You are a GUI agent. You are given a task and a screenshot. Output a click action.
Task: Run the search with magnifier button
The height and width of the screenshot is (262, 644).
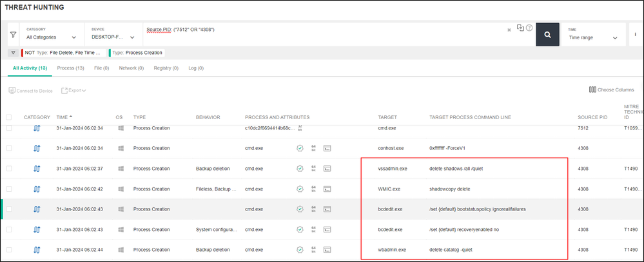coord(547,35)
